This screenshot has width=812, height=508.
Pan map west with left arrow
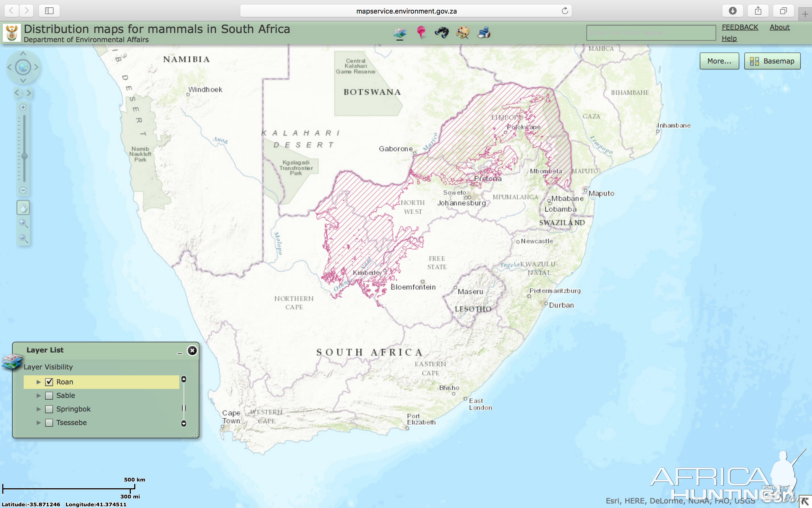(9, 67)
